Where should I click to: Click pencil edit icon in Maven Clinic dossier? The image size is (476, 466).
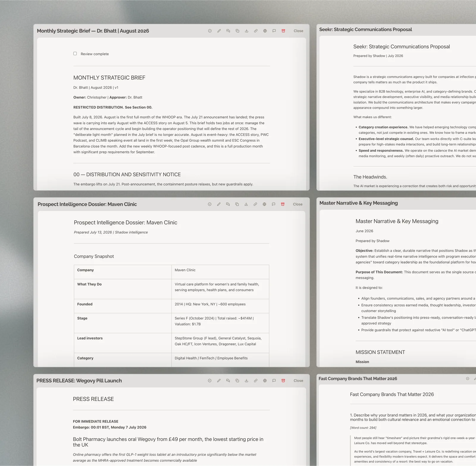point(219,204)
